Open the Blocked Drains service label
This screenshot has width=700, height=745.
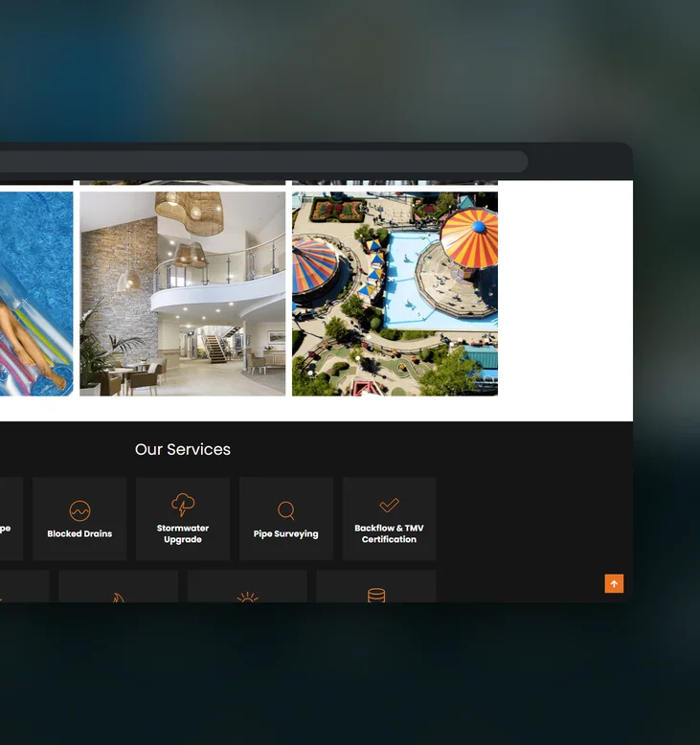click(79, 533)
